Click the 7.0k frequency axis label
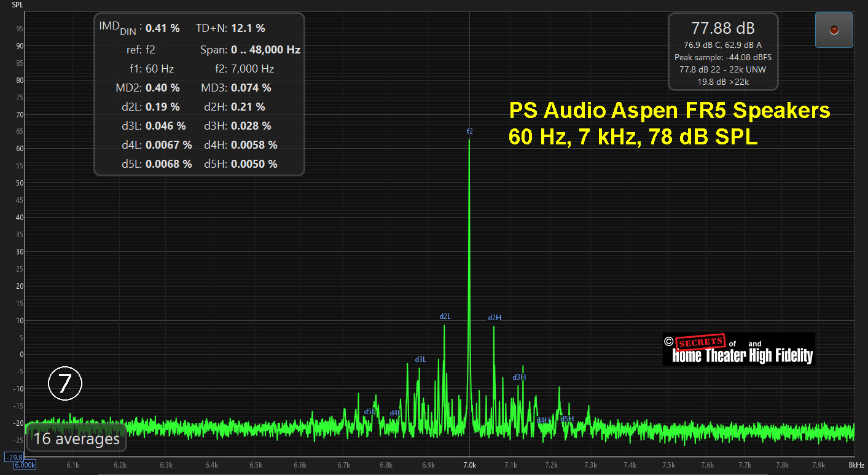This screenshot has height=475, width=868. pyautogui.click(x=470, y=465)
